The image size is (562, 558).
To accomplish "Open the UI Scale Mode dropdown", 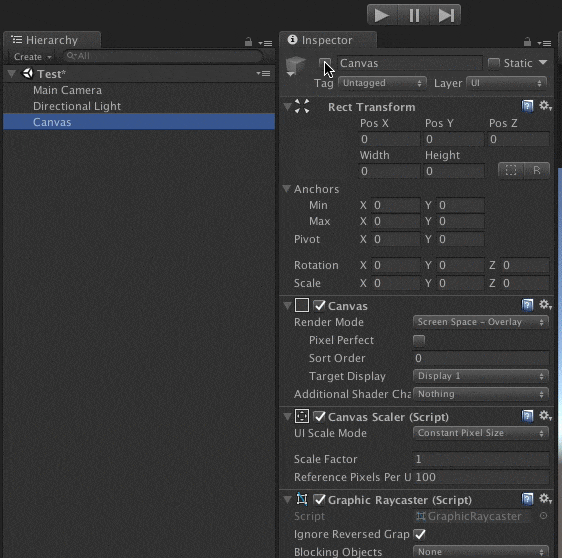I will pyautogui.click(x=481, y=433).
